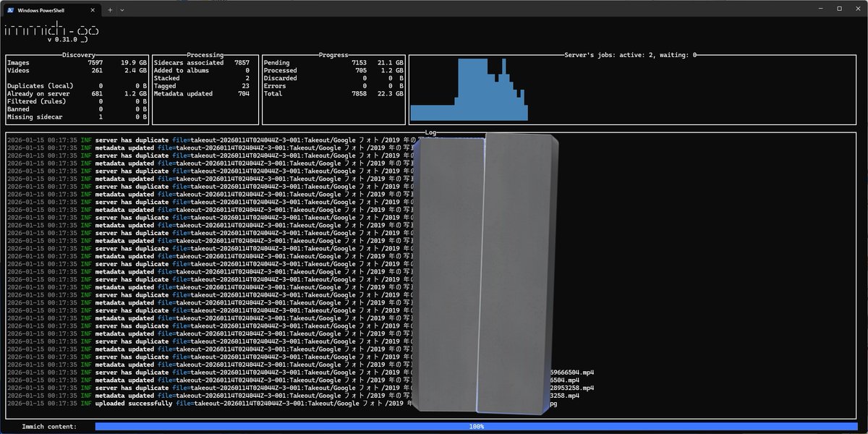Close the Windows PowerShell window

pos(858,9)
